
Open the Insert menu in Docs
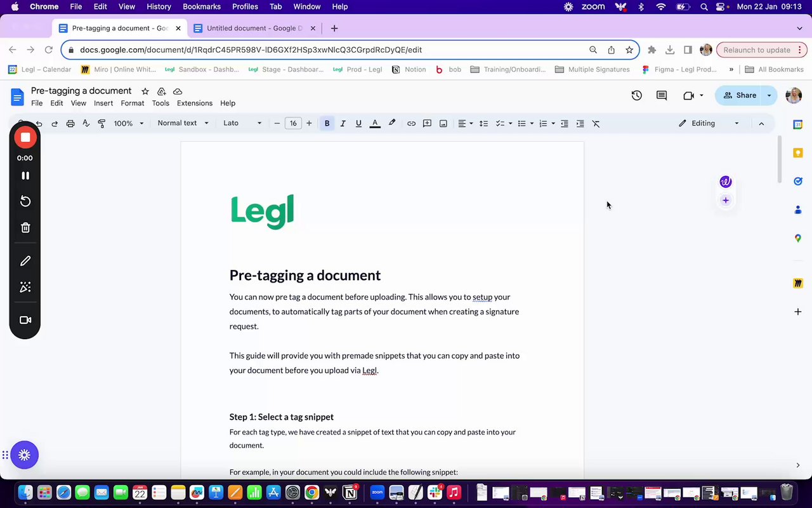(x=103, y=104)
